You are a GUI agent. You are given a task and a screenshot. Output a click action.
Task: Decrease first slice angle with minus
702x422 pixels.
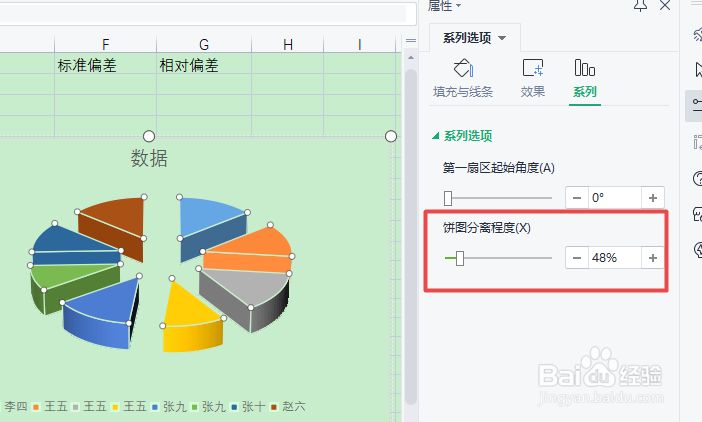point(577,198)
